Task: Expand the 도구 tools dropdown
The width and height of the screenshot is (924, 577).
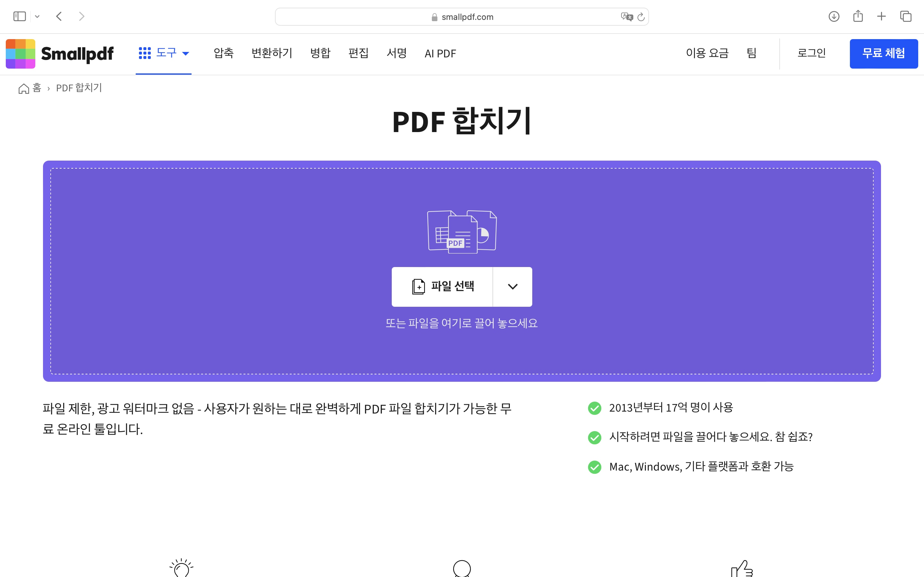Action: point(164,53)
